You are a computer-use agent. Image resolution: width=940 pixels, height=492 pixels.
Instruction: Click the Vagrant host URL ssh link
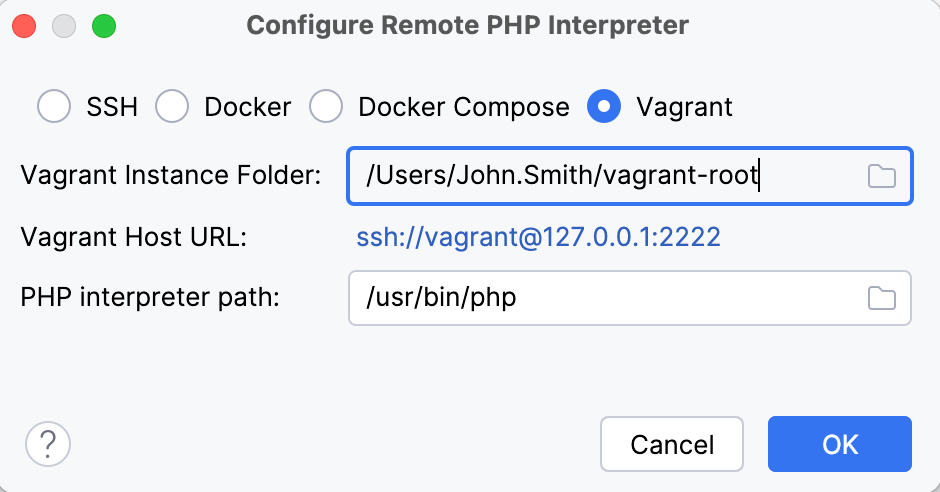click(538, 237)
